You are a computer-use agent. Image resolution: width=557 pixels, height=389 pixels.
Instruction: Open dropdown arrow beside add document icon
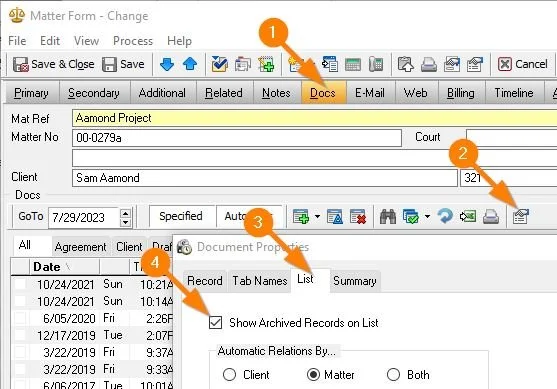(317, 216)
